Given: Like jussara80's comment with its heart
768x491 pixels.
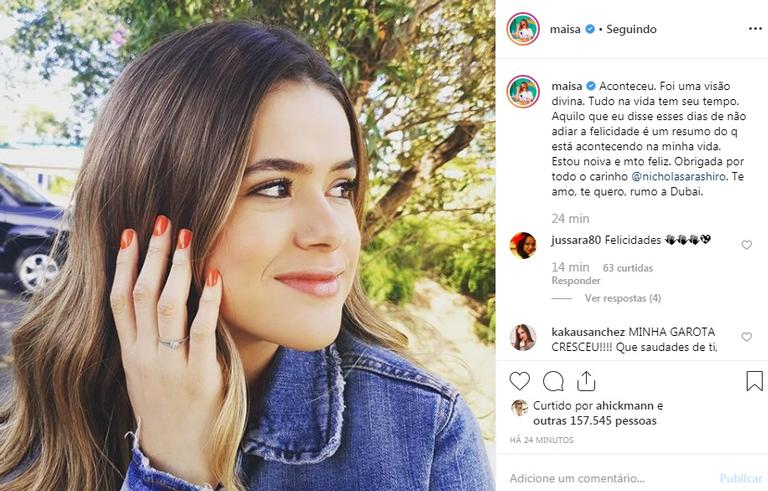Looking at the screenshot, I should pyautogui.click(x=746, y=245).
